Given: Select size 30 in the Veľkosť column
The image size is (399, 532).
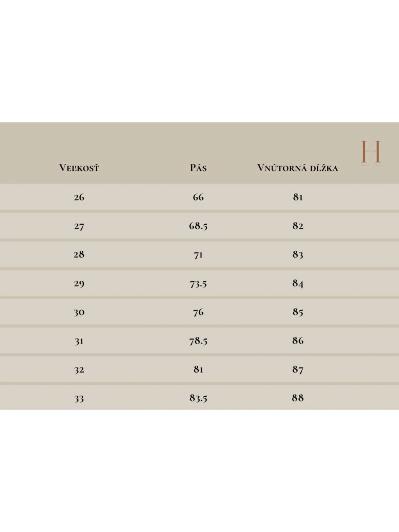Looking at the screenshot, I should [79, 312].
